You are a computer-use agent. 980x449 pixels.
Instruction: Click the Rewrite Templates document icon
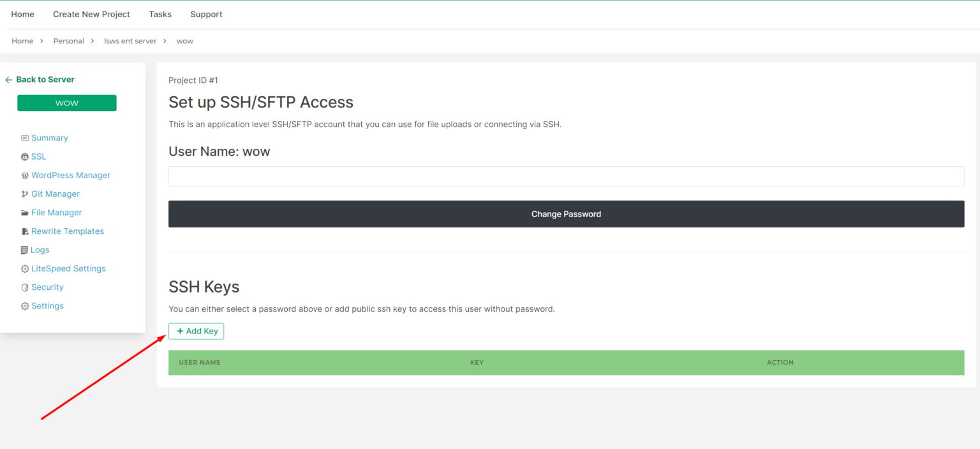25,231
